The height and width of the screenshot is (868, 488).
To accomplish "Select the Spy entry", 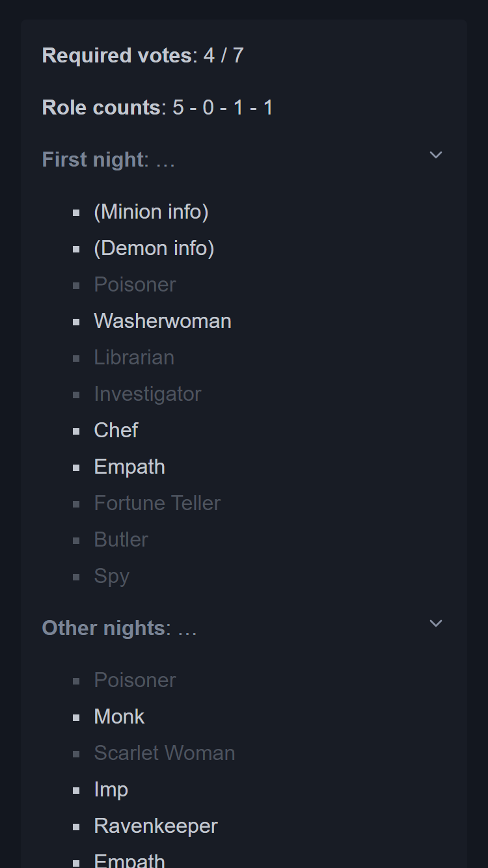I will coord(111,576).
